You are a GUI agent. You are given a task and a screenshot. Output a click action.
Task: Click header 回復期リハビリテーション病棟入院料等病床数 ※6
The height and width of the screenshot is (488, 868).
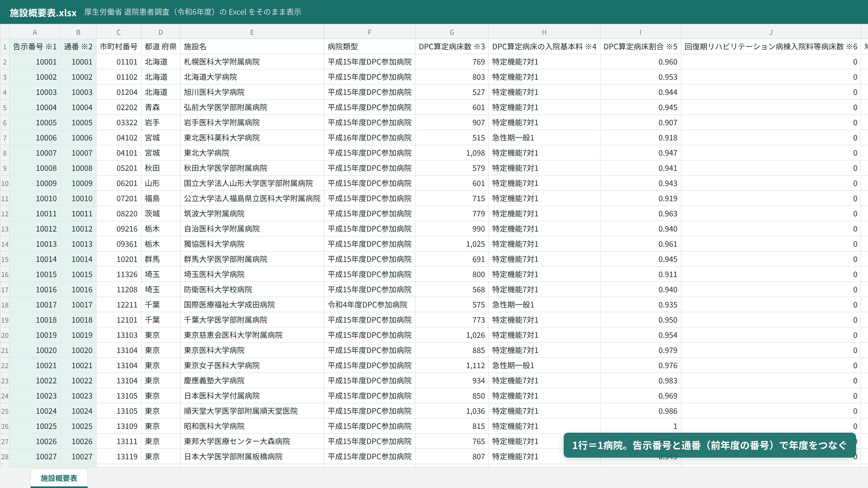[x=771, y=47]
